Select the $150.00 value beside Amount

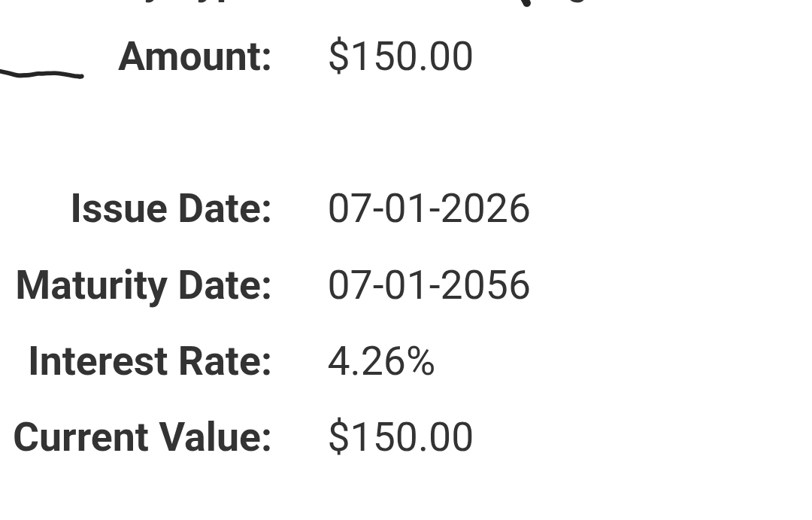(x=400, y=56)
